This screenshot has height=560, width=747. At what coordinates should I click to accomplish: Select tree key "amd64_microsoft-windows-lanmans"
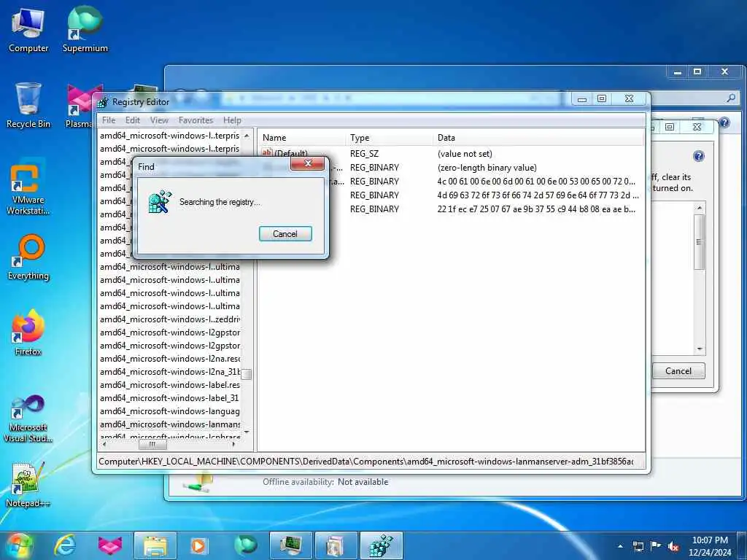pos(169,424)
